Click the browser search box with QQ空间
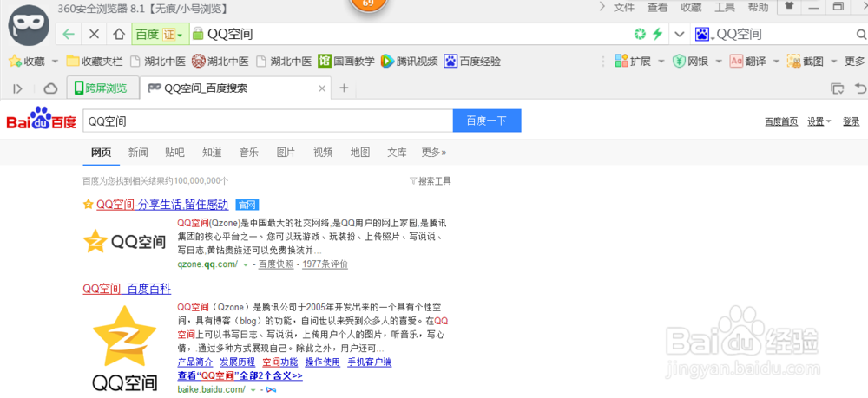The image size is (868, 398). coord(783,35)
